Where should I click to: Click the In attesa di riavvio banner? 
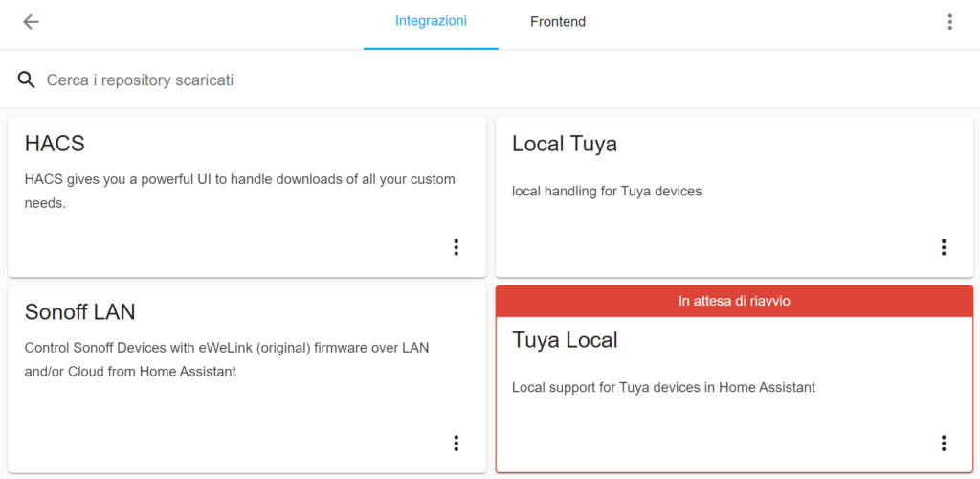coord(734,301)
